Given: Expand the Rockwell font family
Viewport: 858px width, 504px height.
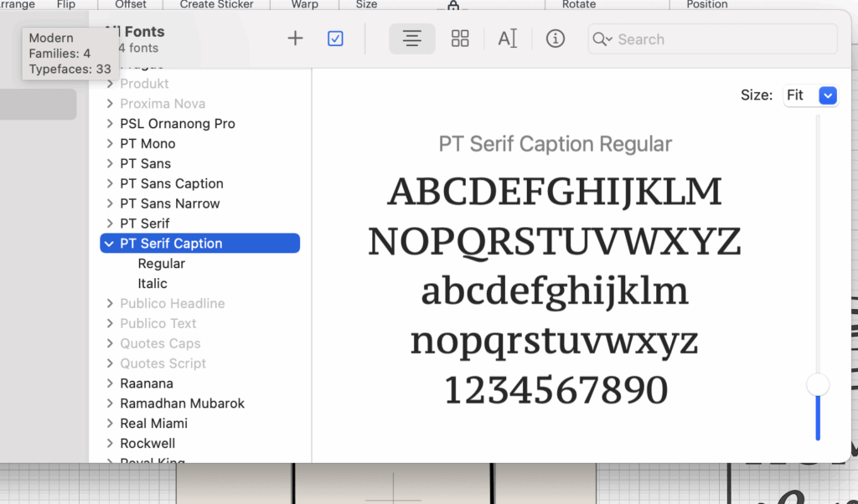Looking at the screenshot, I should coord(110,444).
